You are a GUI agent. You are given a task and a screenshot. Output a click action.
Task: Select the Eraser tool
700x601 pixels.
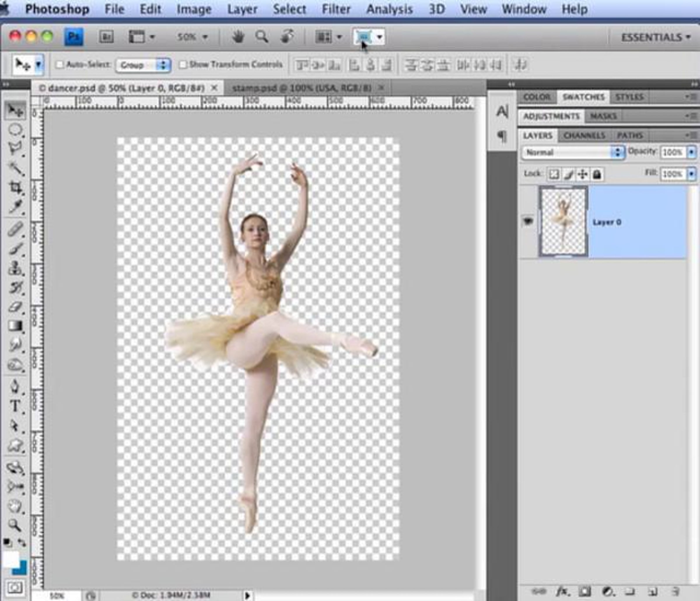(15, 307)
